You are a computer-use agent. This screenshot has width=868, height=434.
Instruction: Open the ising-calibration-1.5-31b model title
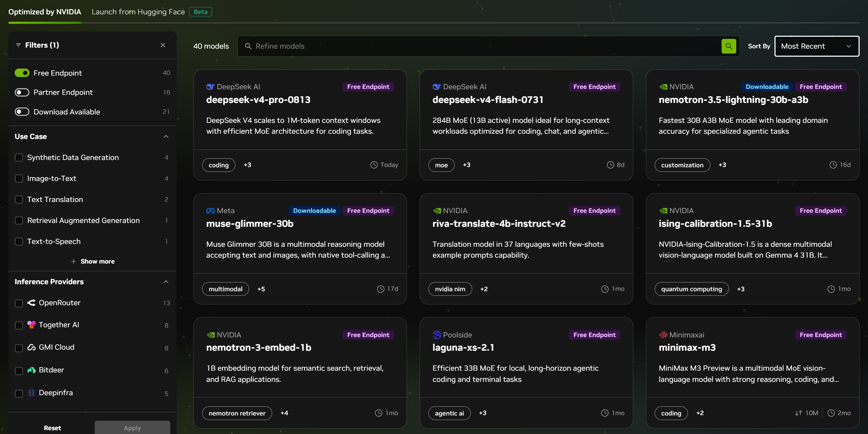(x=715, y=224)
